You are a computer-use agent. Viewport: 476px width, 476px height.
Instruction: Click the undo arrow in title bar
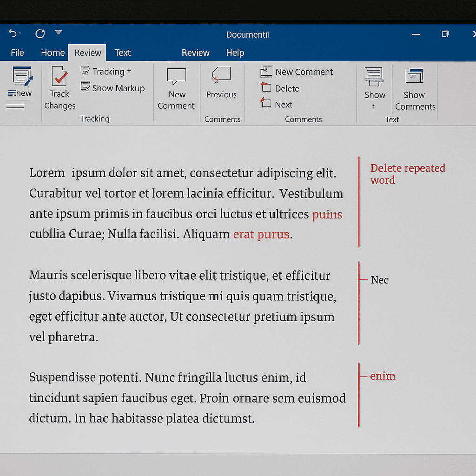tap(13, 33)
